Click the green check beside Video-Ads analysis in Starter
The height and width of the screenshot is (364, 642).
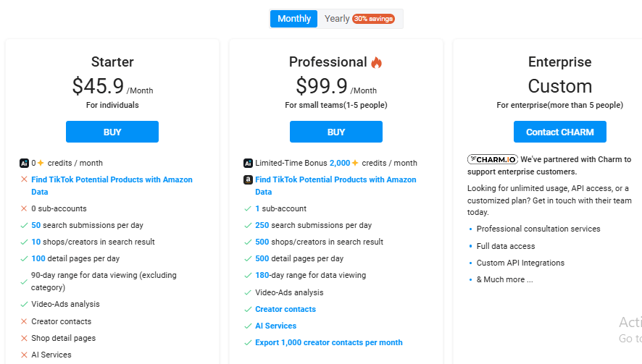point(24,305)
